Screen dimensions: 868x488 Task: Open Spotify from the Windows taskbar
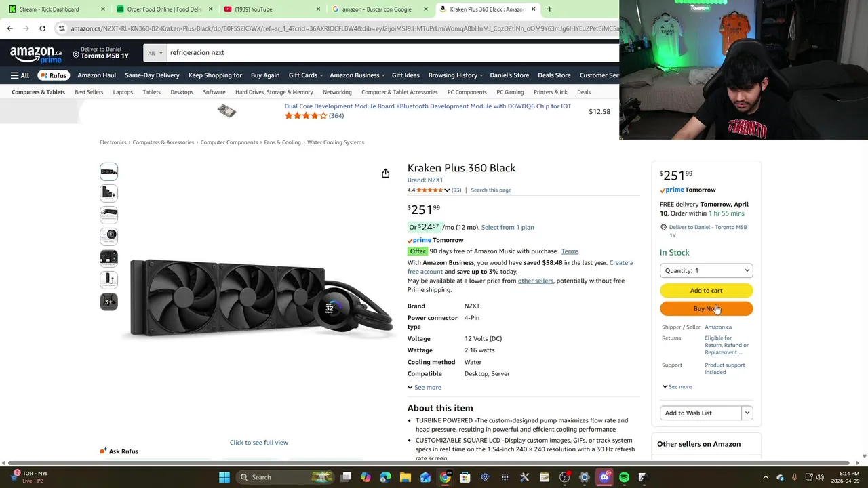coord(624,477)
